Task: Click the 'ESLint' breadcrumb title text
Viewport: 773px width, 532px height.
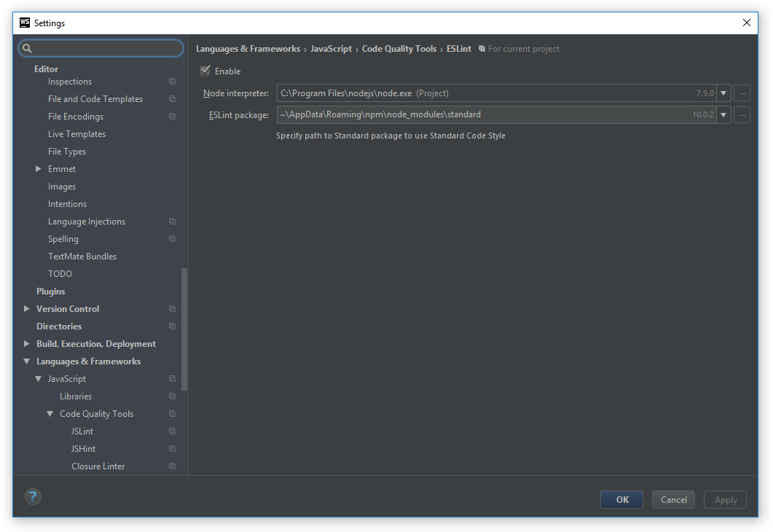Action: click(458, 48)
